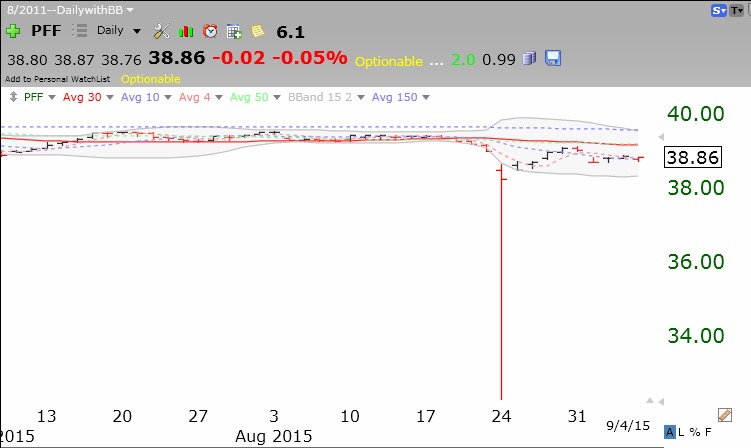Viewport: 751px width, 448px height.
Task: Expand the Avg 150 indicator dropdown
Action: (x=426, y=97)
